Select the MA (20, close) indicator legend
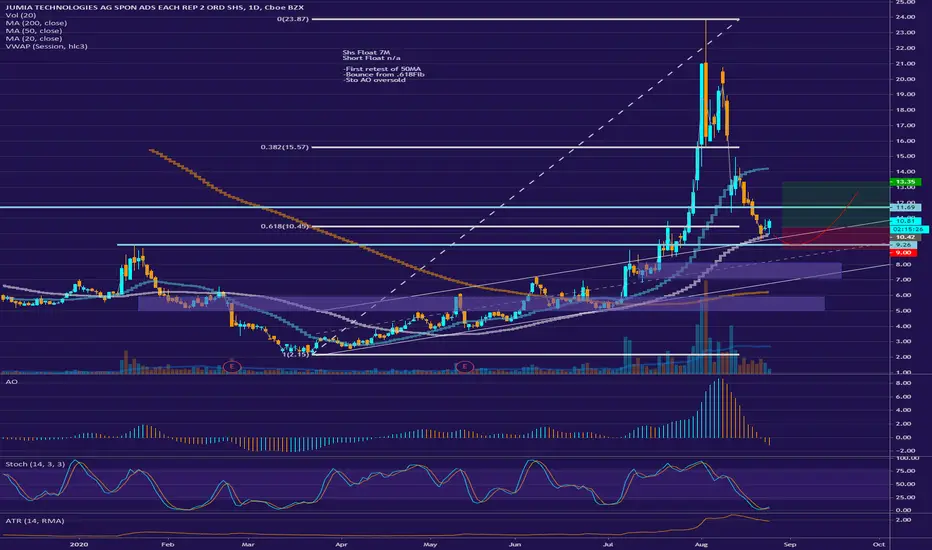The image size is (932, 550). click(x=34, y=39)
